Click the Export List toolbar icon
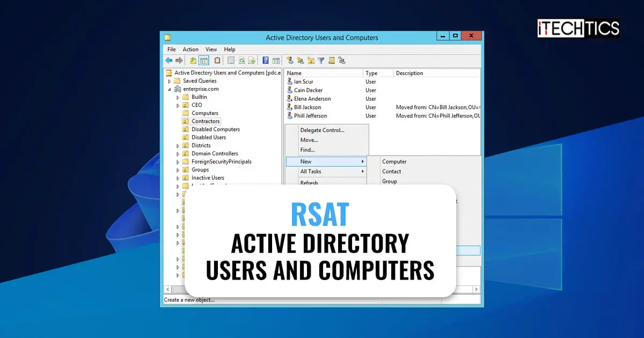 252,60
